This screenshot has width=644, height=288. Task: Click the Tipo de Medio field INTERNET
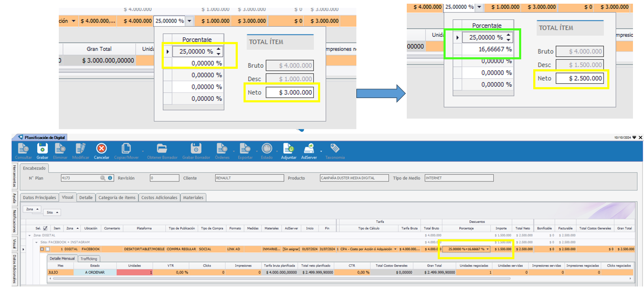(459, 178)
